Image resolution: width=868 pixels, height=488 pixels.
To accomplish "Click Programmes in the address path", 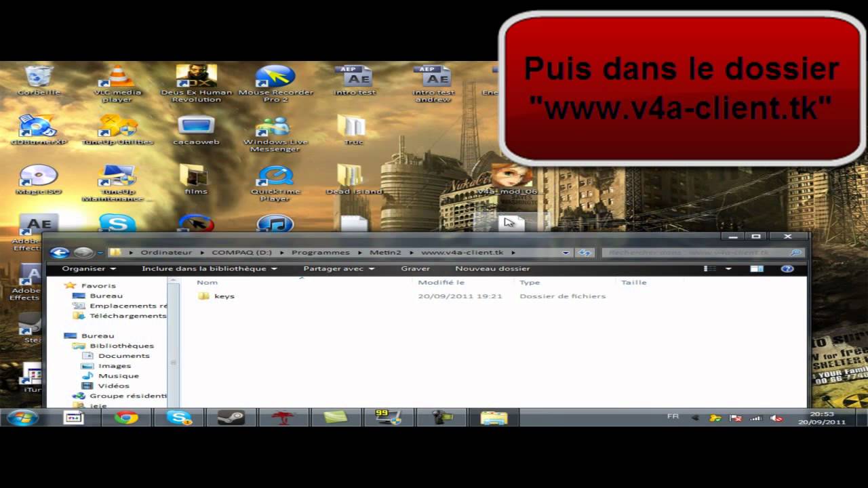I will pos(321,252).
